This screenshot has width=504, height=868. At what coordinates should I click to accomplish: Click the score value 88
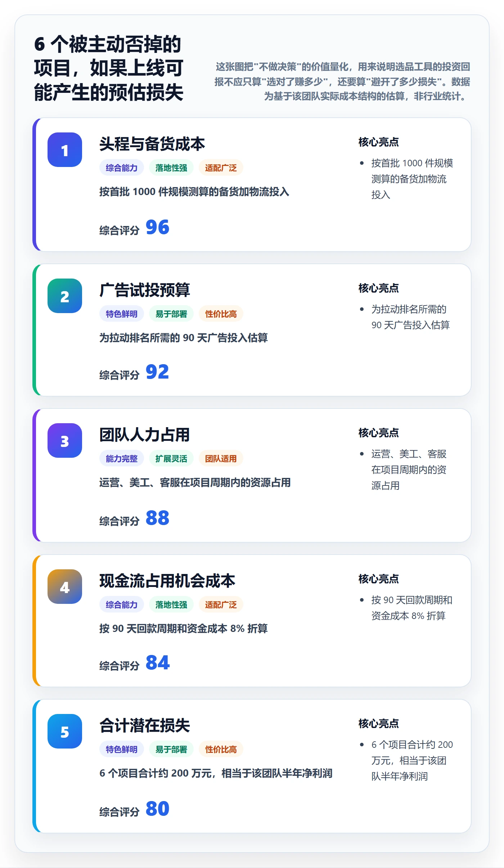(x=157, y=518)
